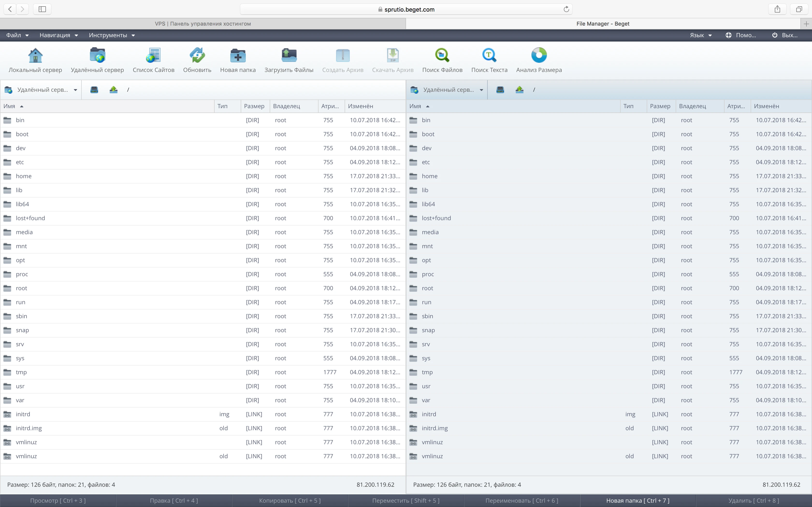Screen dimensions: 812x507
Task: Create a folder with the Новая папка icon
Action: (x=238, y=56)
